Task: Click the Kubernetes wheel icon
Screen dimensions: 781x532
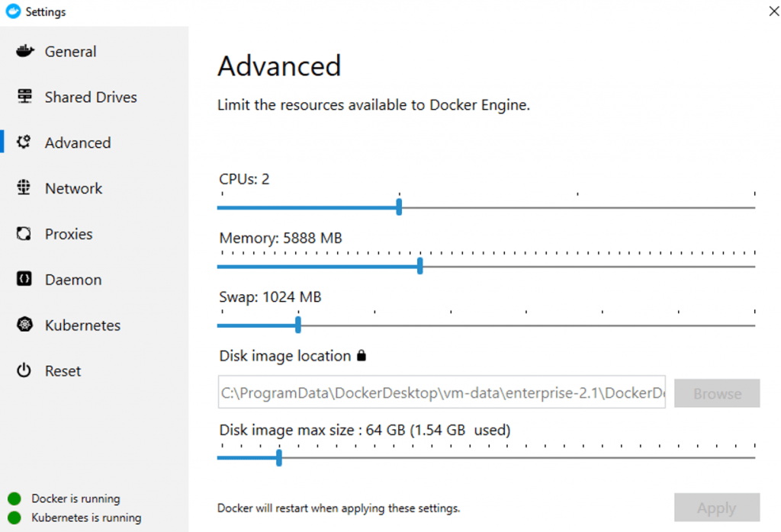Action: (x=24, y=325)
